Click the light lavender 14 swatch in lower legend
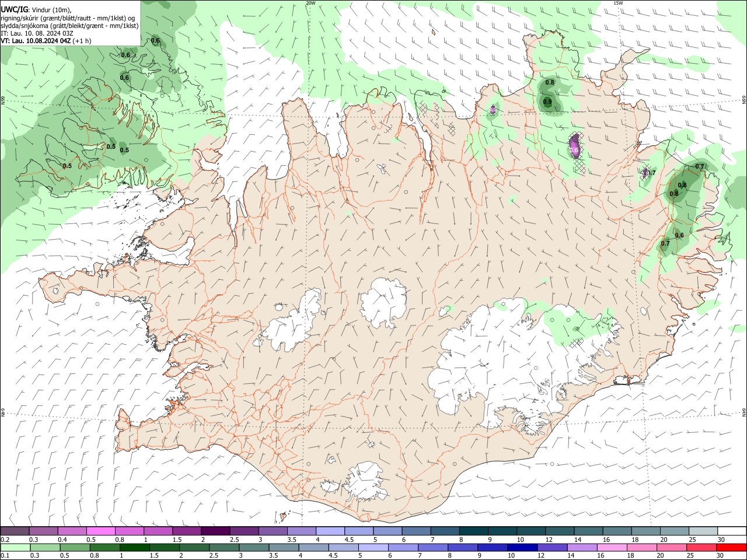Screen dimensions: 747x560 pos(582,547)
